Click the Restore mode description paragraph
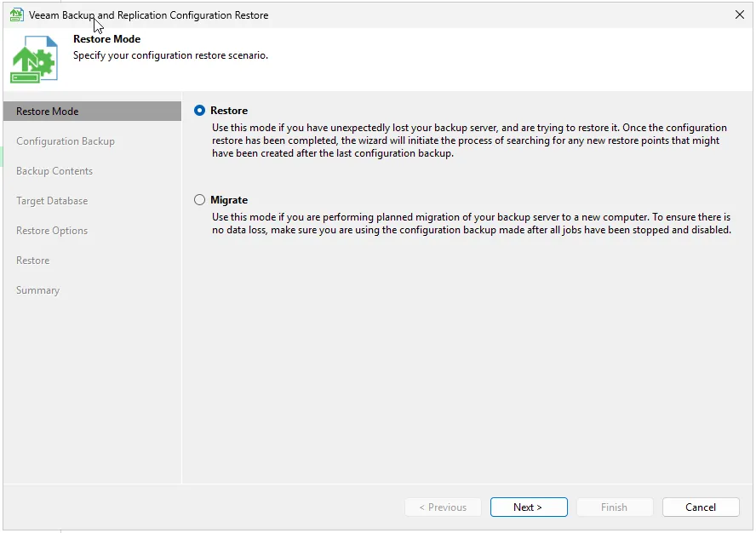The height and width of the screenshot is (533, 756). [468, 140]
